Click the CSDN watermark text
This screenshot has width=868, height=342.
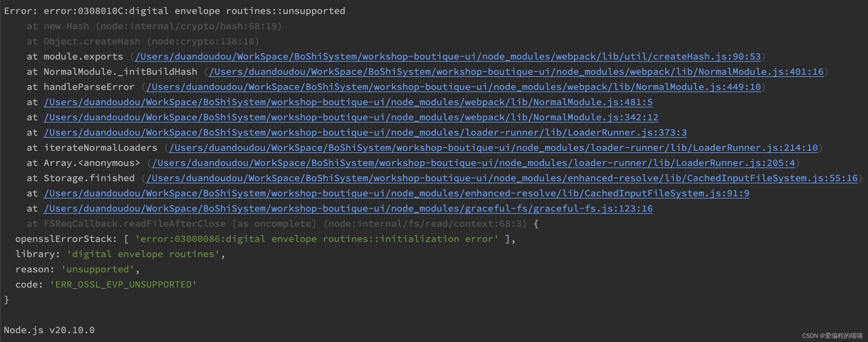click(x=832, y=336)
